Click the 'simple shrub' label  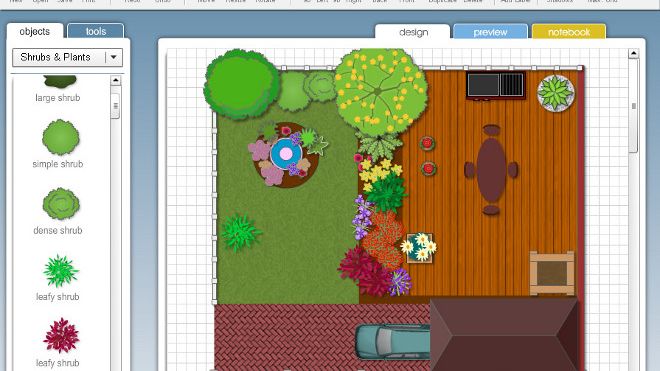click(x=58, y=164)
